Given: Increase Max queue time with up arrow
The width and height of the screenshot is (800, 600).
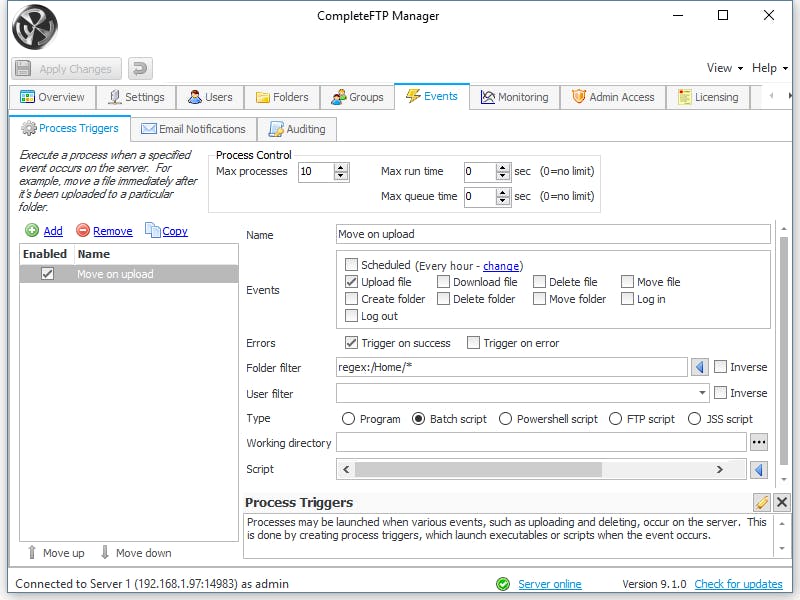Looking at the screenshot, I should point(503,192).
